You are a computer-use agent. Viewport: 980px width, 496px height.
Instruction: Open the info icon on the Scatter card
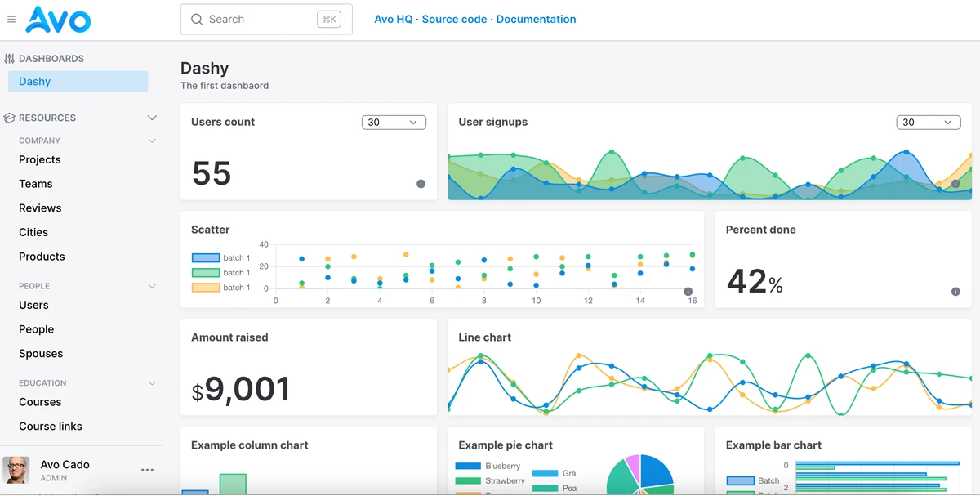coord(688,292)
